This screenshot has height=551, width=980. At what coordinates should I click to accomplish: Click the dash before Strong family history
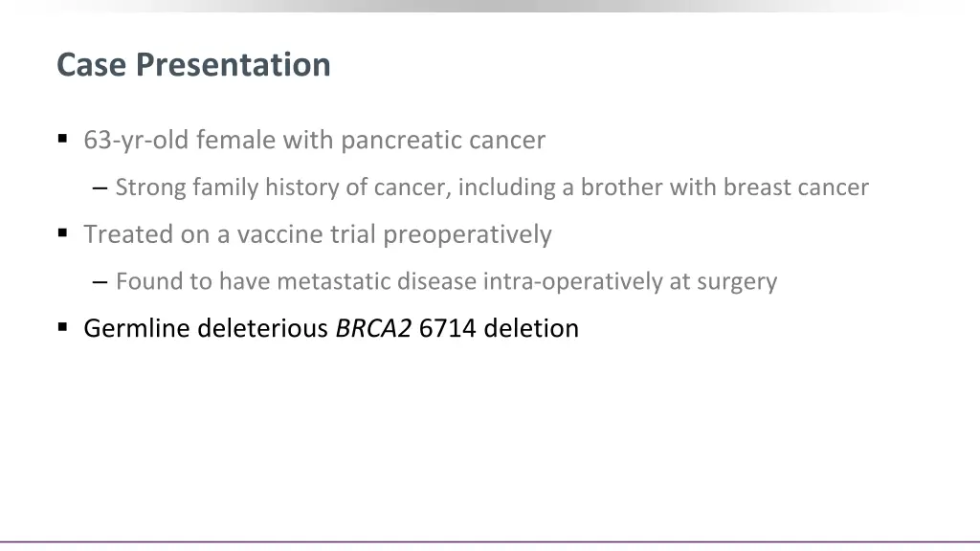(100, 187)
